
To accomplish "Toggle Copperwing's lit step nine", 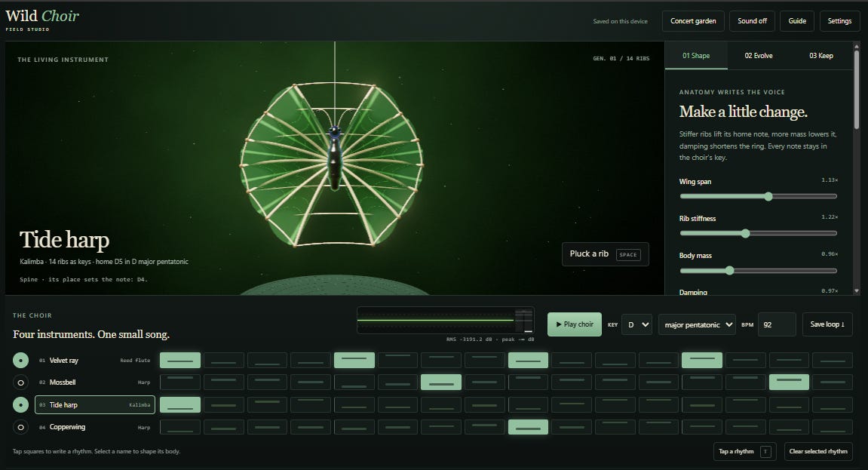I will [x=528, y=427].
